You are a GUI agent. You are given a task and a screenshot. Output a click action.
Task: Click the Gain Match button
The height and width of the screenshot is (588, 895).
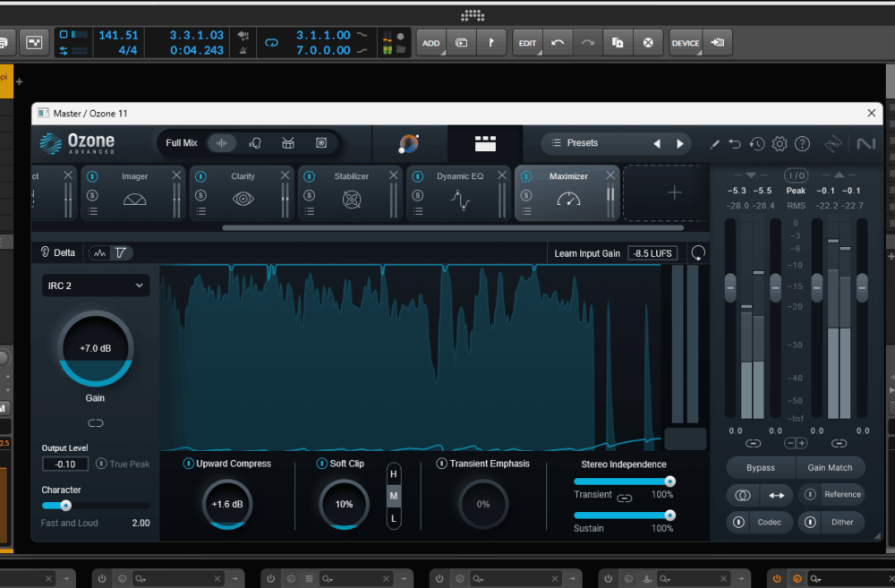830,467
